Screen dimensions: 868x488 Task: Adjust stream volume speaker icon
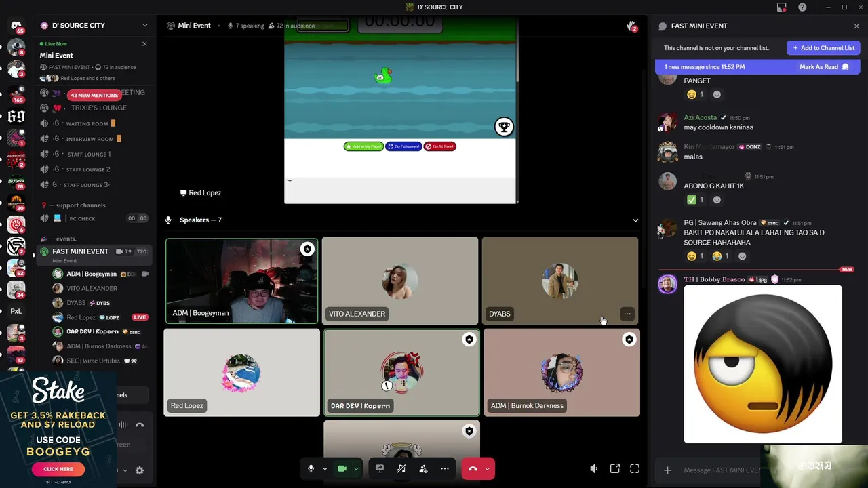click(594, 468)
